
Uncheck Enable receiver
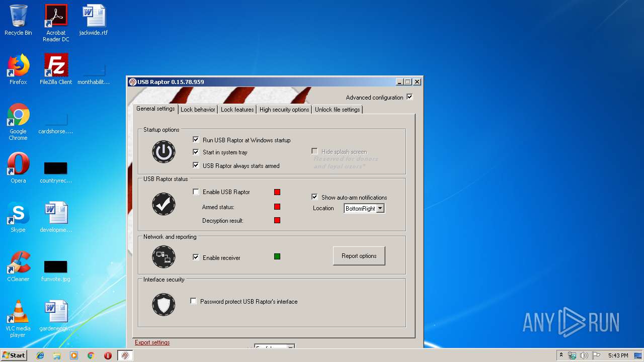(x=196, y=257)
